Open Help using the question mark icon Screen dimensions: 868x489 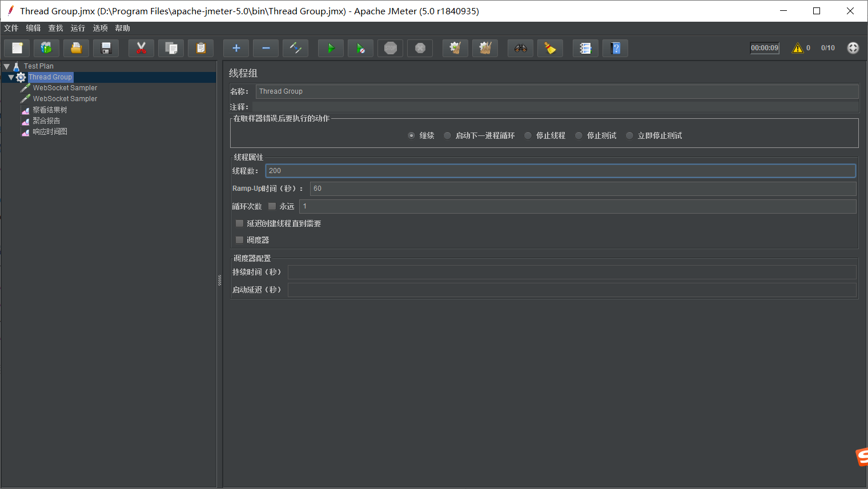pyautogui.click(x=616, y=48)
